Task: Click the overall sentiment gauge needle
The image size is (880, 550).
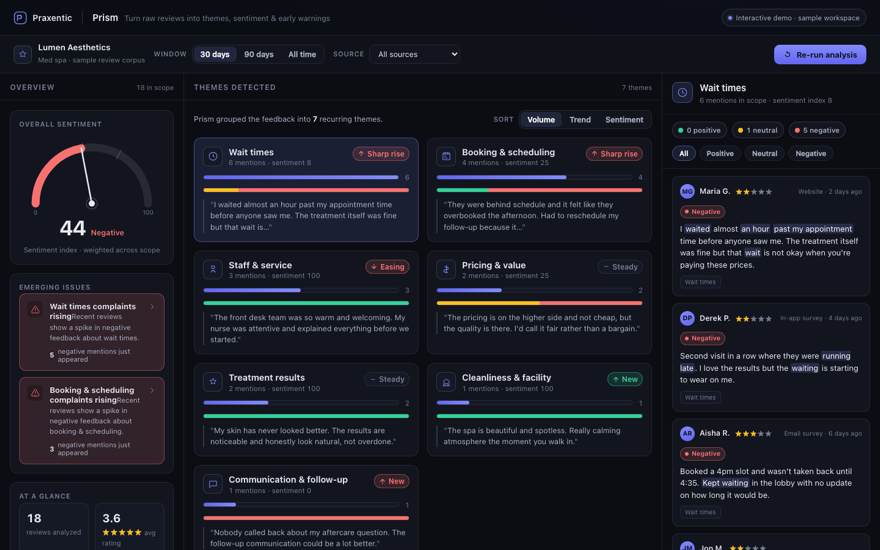Action: coord(86,176)
